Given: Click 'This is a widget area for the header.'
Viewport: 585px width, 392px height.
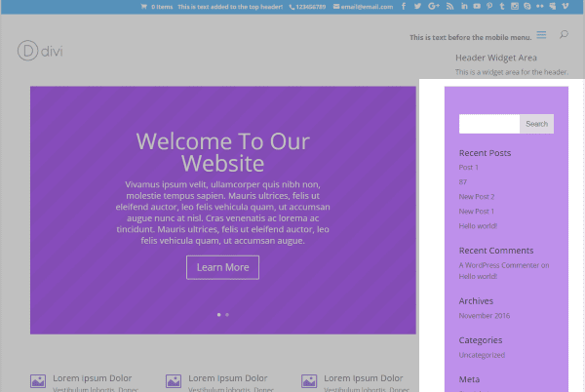Looking at the screenshot, I should pos(512,72).
